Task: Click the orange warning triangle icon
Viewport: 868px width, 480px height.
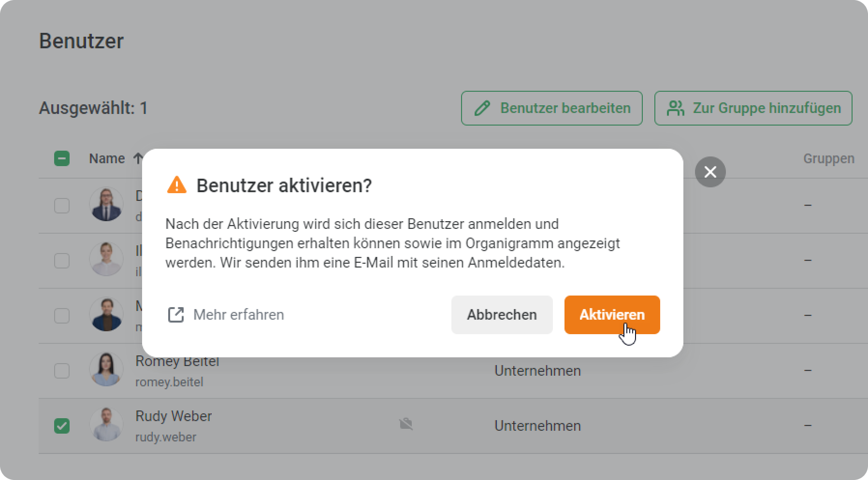Action: coord(176,185)
